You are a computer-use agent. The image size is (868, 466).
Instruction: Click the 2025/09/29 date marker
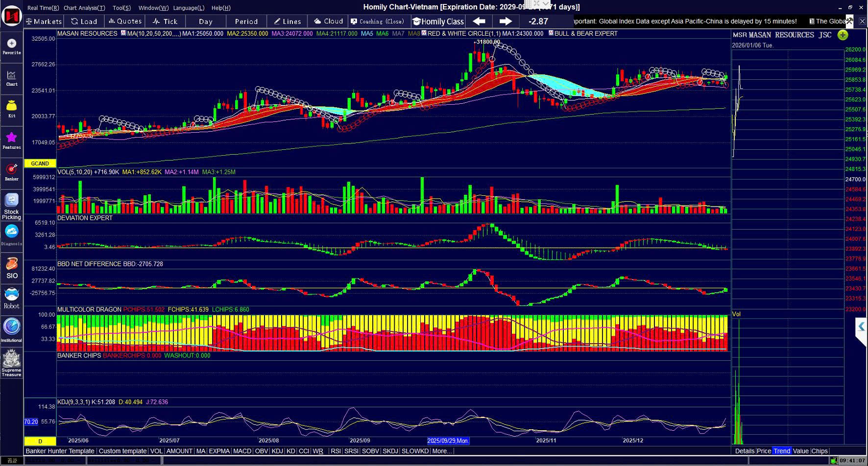(x=448, y=441)
